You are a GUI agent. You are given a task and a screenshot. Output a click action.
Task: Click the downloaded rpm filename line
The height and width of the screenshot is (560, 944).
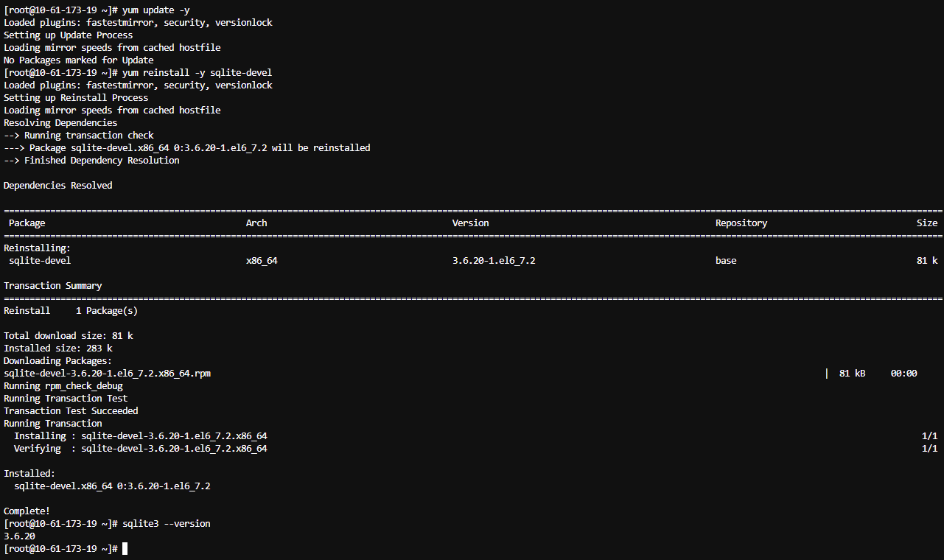(108, 373)
